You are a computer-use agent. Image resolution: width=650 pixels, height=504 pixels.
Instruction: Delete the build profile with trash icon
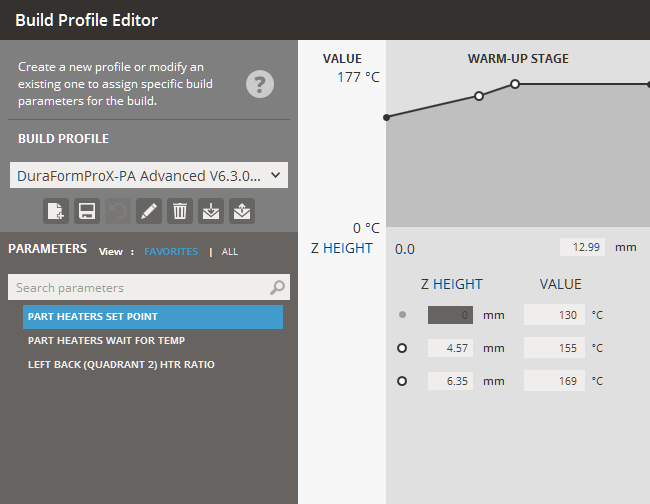(180, 211)
